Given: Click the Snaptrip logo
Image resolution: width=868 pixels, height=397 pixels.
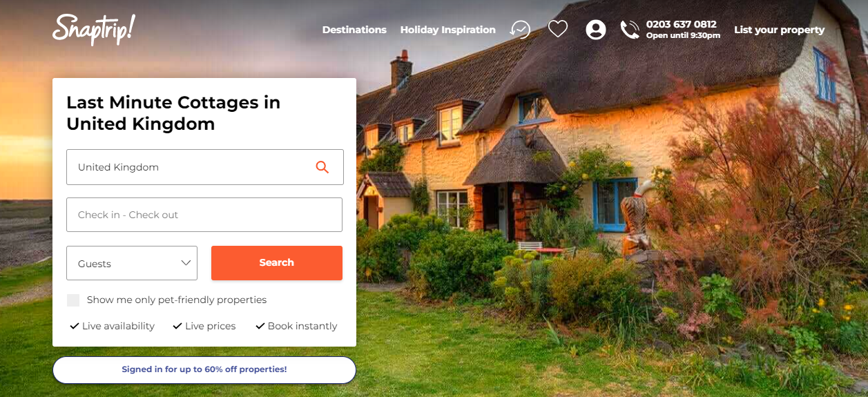Looking at the screenshot, I should (94, 30).
